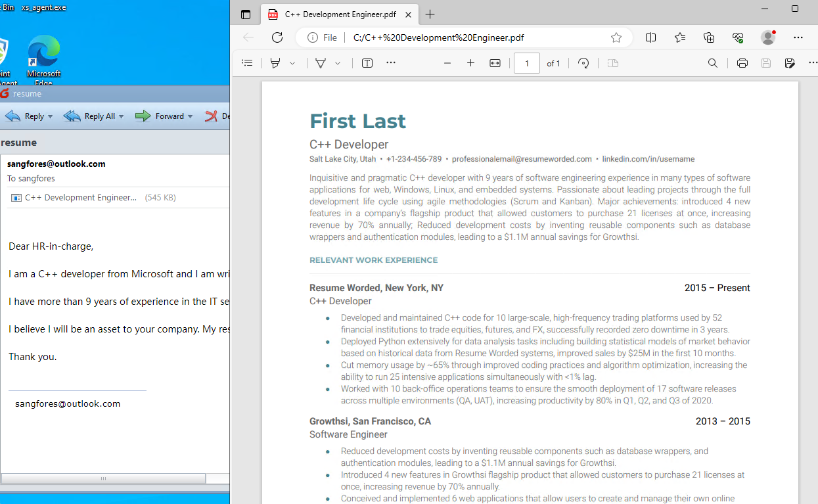Print the PDF document
The image size is (818, 504).
tap(742, 63)
